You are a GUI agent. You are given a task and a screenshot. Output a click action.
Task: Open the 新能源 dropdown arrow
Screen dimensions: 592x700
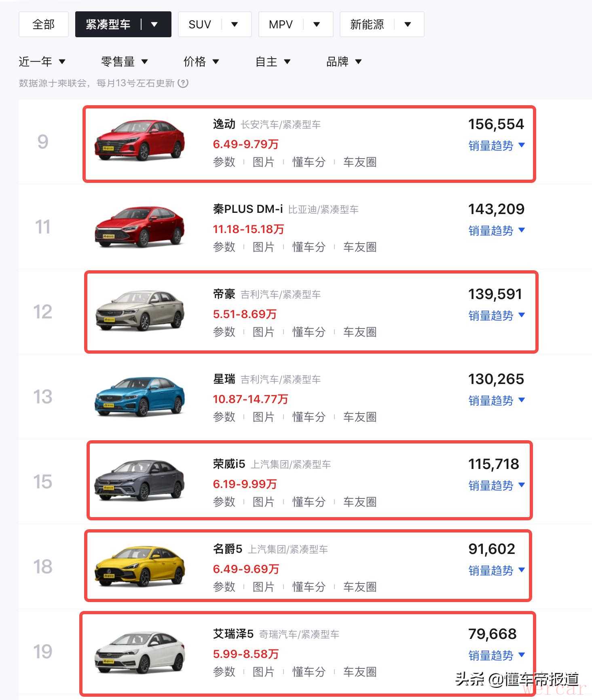tap(408, 25)
